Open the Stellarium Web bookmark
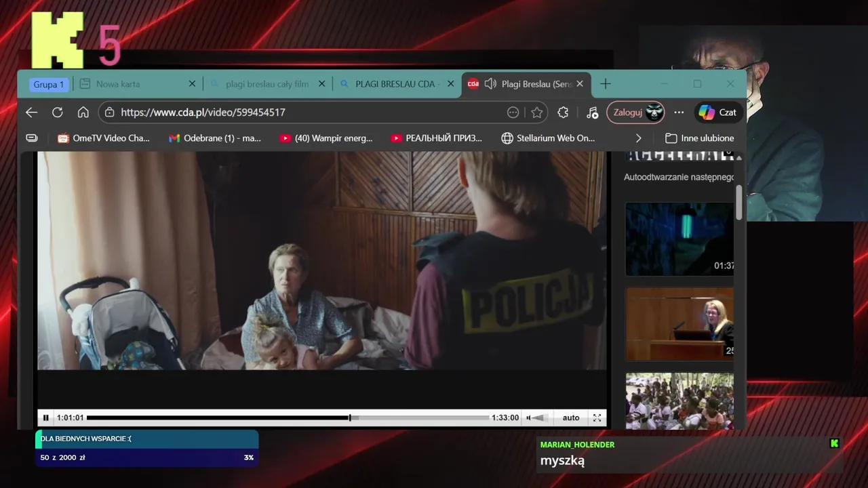The image size is (868, 488). (x=549, y=138)
